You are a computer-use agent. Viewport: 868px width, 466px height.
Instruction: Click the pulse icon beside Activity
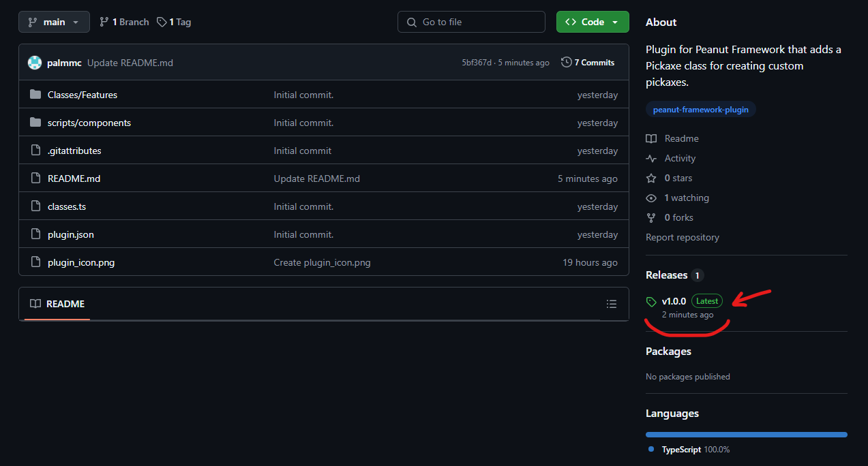pyautogui.click(x=651, y=158)
